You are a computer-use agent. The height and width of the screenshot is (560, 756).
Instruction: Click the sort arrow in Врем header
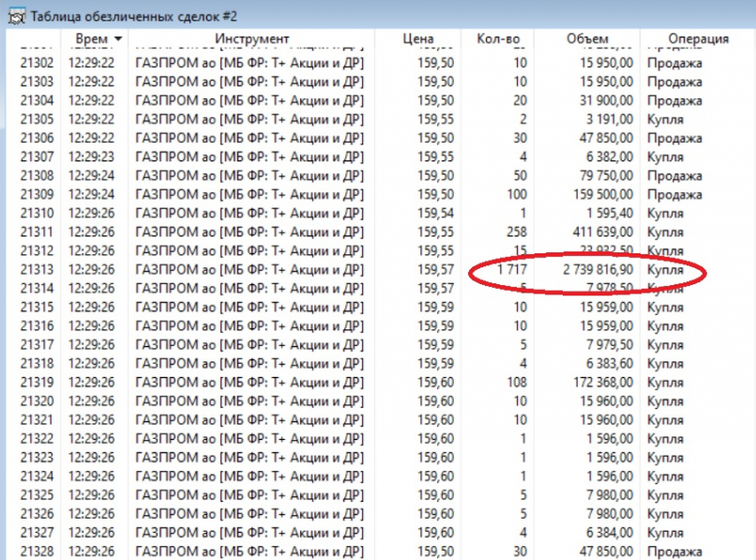pos(117,38)
